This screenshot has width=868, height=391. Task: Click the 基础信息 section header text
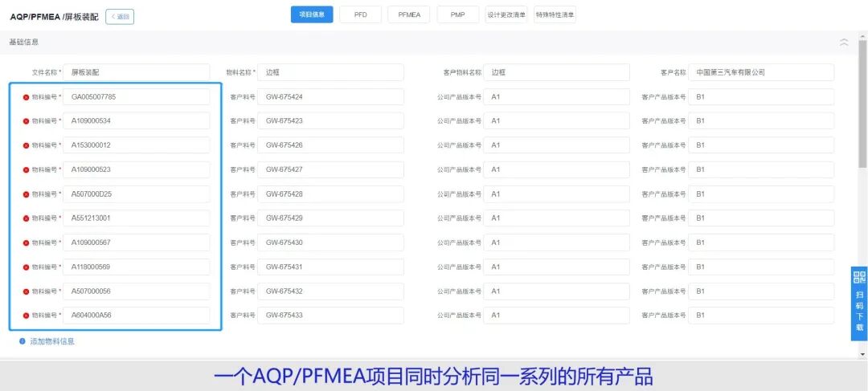click(24, 42)
